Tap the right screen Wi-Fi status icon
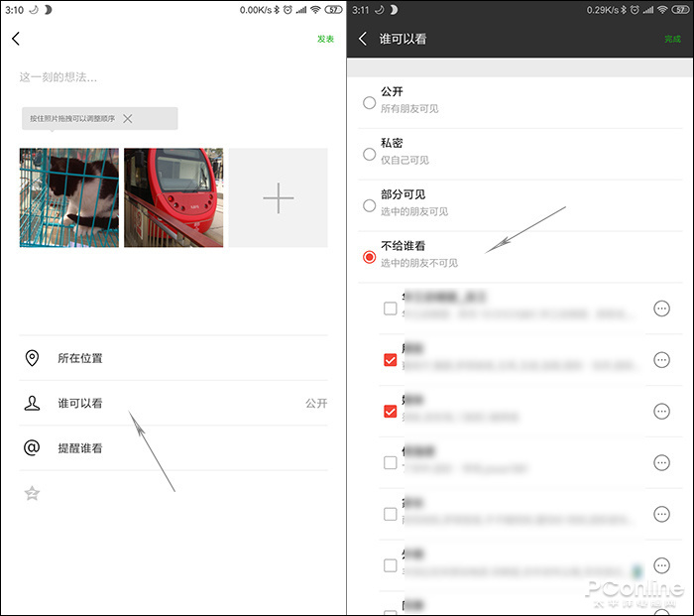Image resolution: width=694 pixels, height=616 pixels. 662,10
